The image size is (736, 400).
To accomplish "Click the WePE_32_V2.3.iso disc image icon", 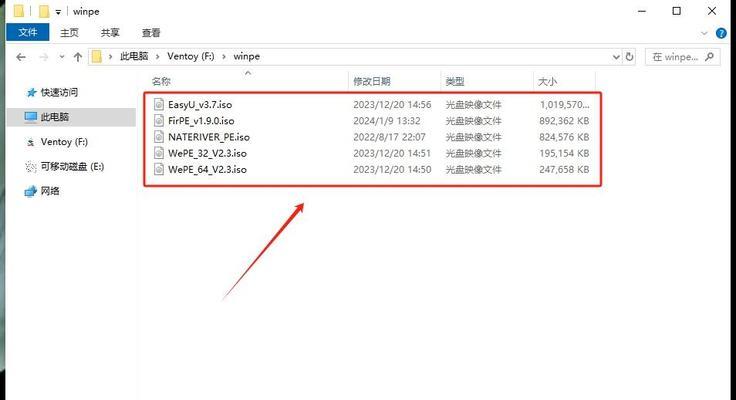I will [159, 153].
